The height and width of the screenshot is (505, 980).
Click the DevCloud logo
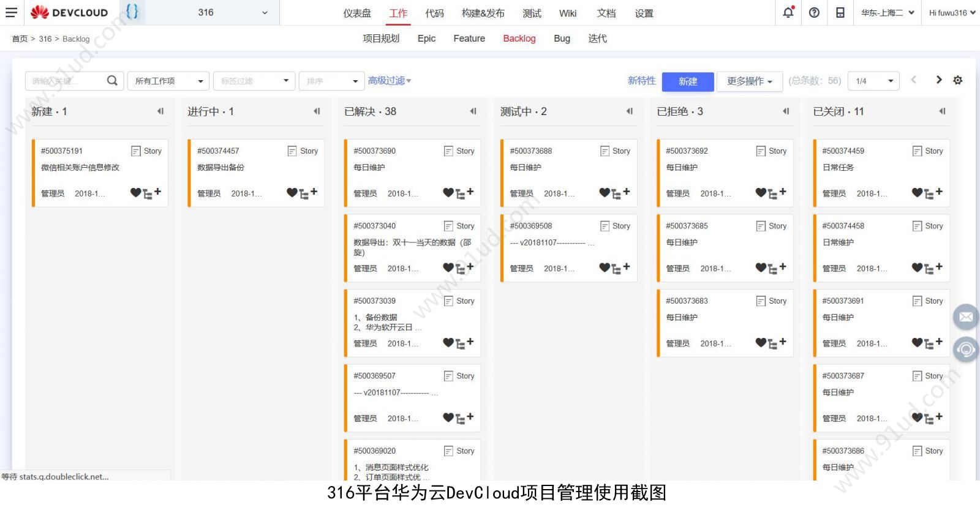click(x=69, y=12)
